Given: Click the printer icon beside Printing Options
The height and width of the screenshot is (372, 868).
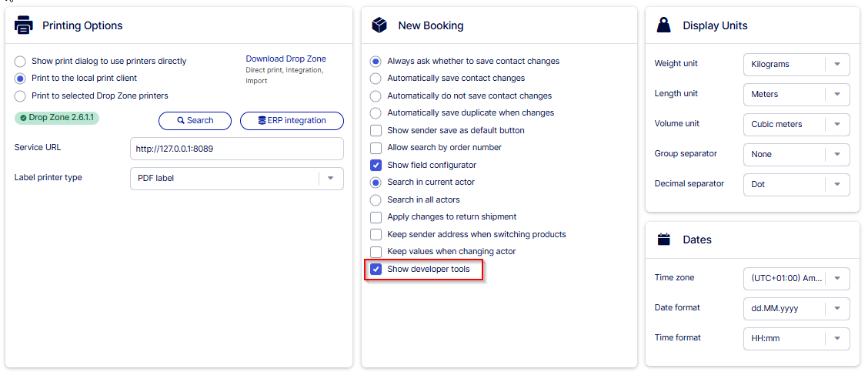Looking at the screenshot, I should (24, 25).
